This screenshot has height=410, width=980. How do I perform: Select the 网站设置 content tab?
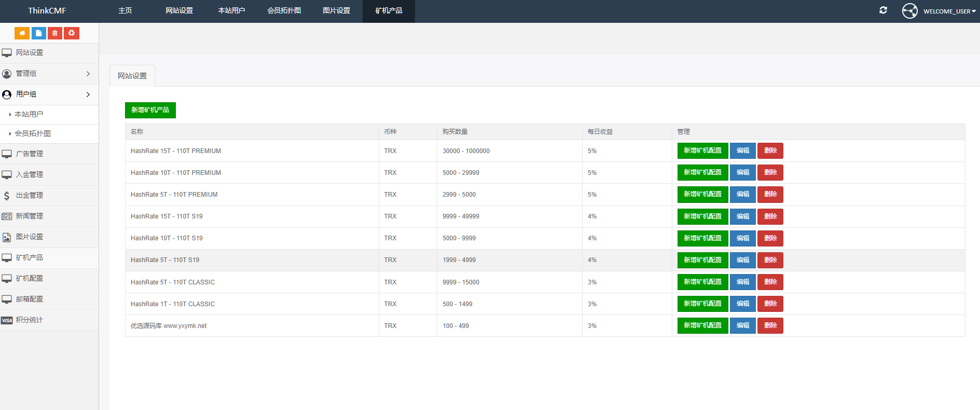(132, 76)
